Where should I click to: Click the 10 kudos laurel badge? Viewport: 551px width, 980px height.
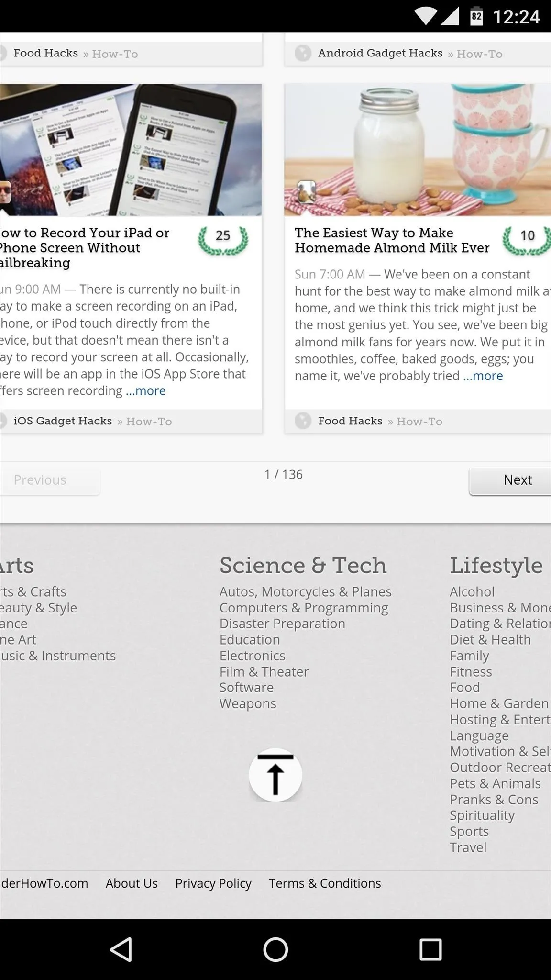[526, 240]
